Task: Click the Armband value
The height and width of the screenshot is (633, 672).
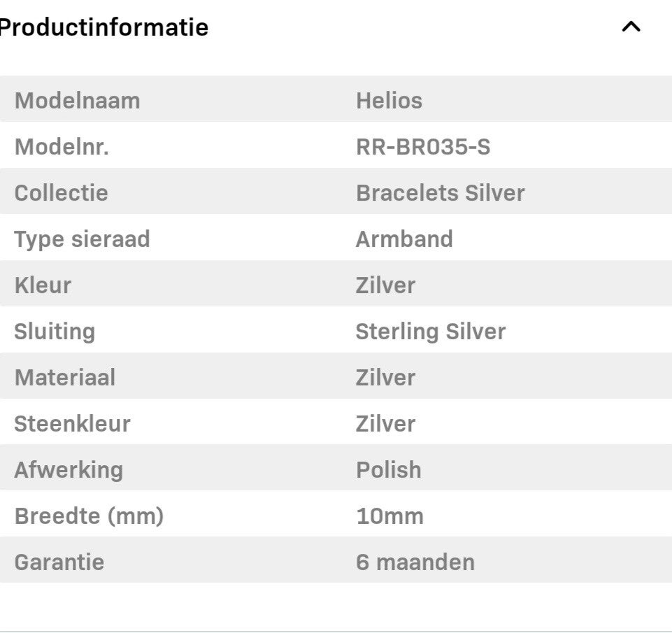Action: 404,239
